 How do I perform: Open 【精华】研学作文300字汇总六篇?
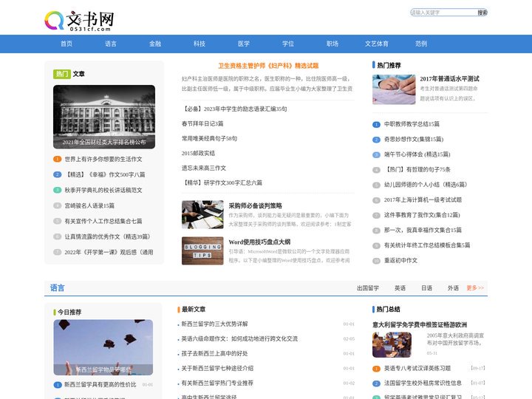[222, 183]
